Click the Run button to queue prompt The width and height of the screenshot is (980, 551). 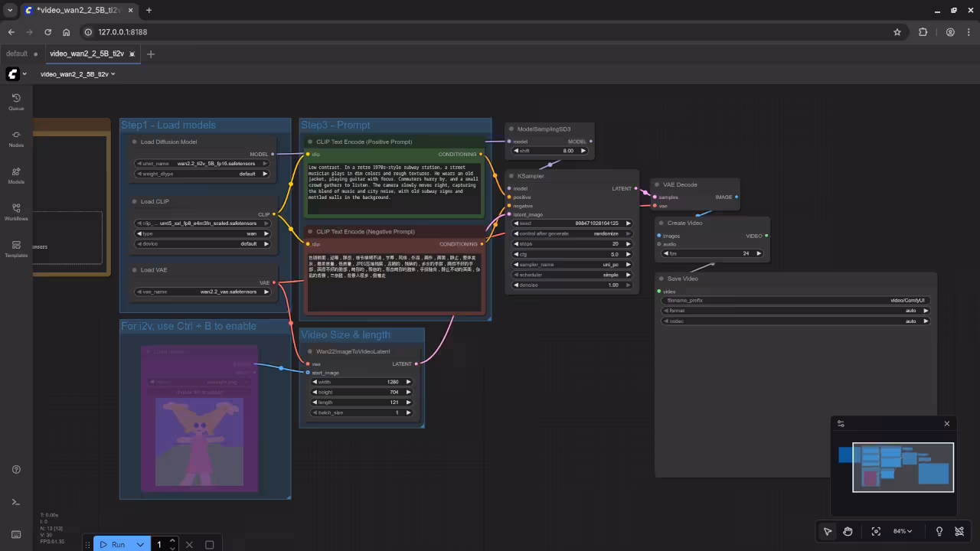(x=112, y=544)
